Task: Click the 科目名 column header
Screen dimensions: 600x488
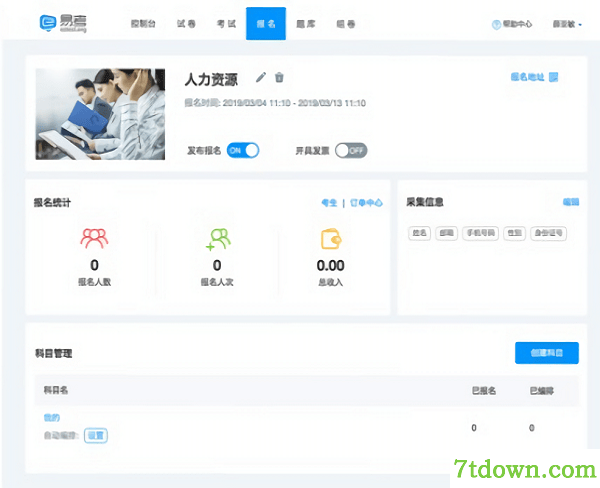Action: [56, 390]
